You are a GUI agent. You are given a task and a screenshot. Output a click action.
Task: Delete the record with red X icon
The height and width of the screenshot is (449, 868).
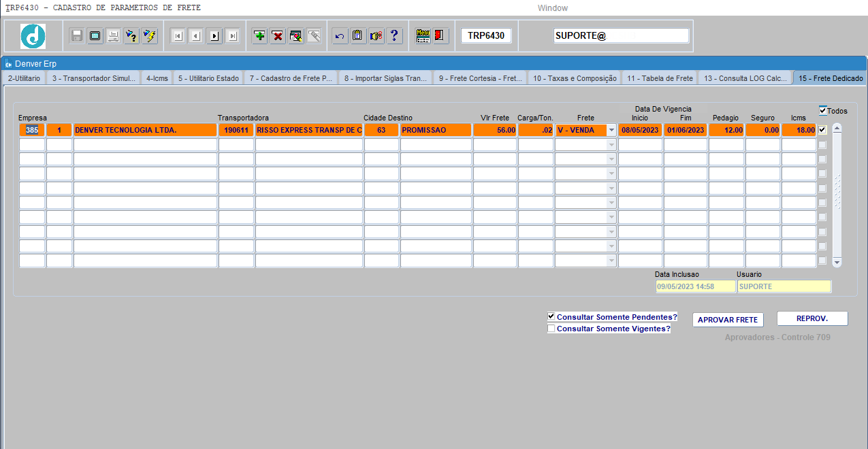click(278, 36)
